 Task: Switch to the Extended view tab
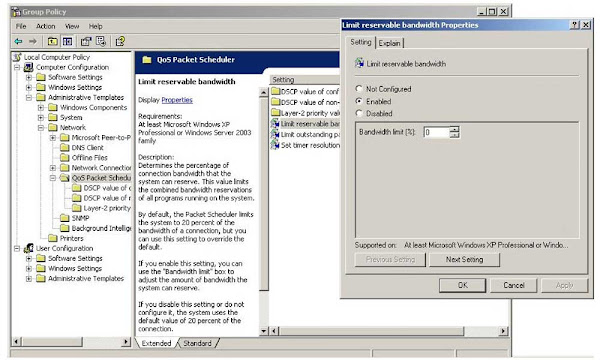point(157,343)
